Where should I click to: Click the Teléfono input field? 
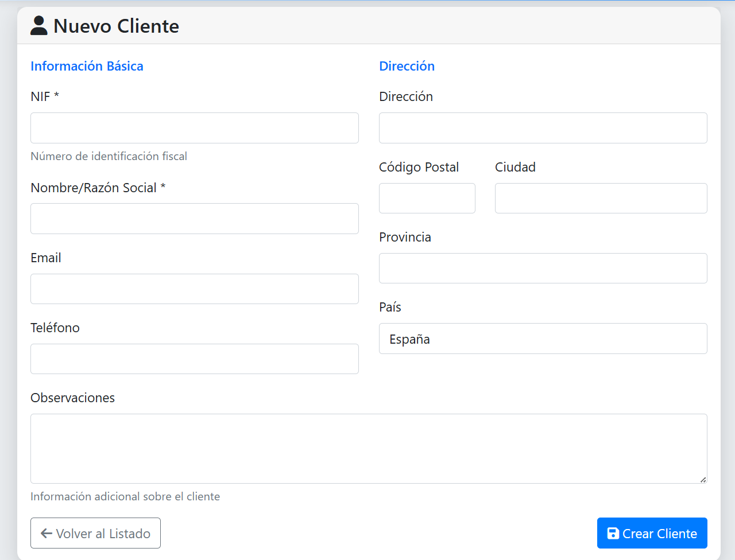coord(194,359)
